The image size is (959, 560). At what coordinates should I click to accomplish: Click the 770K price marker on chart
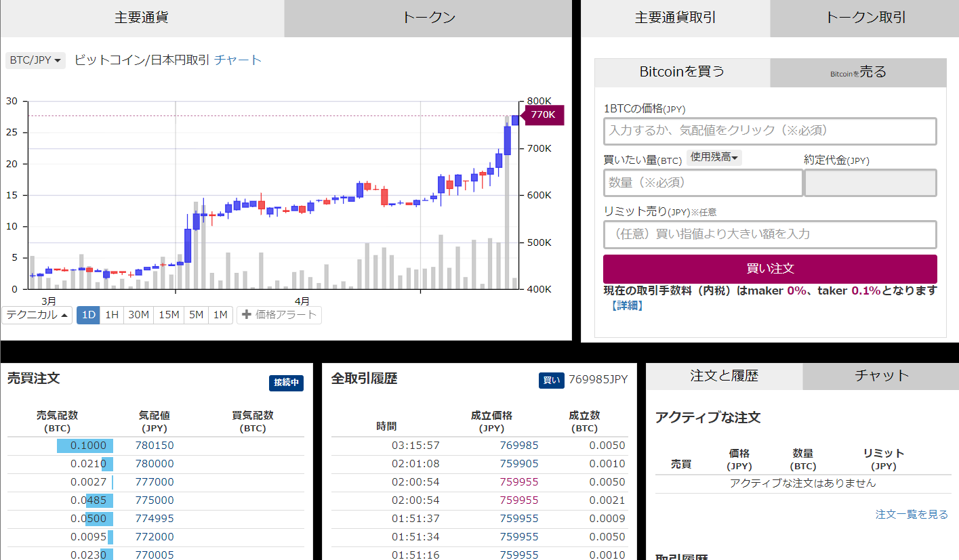[x=542, y=115]
